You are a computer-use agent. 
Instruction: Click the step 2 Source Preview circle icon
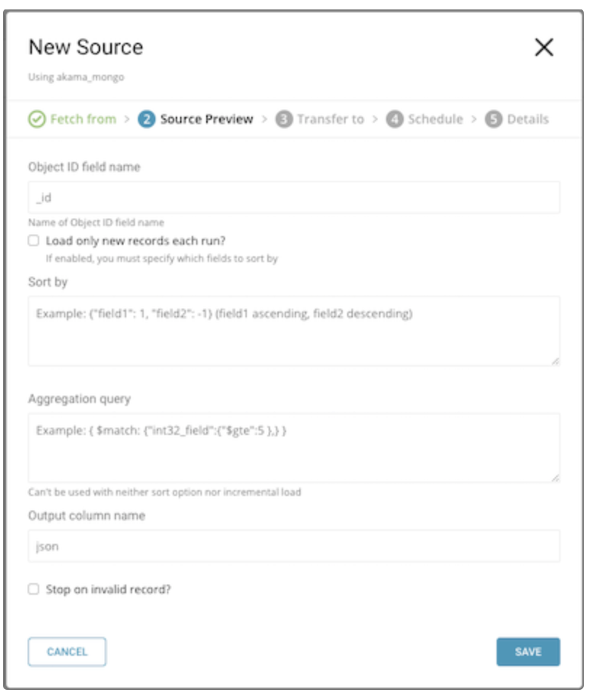(147, 119)
